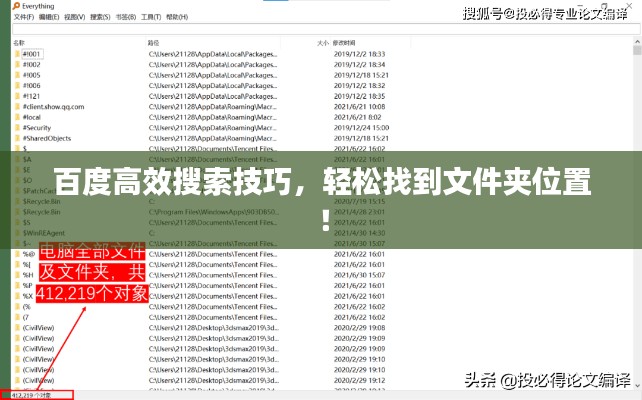Select the #!002 folder name
The height and width of the screenshot is (400, 642).
(32, 65)
